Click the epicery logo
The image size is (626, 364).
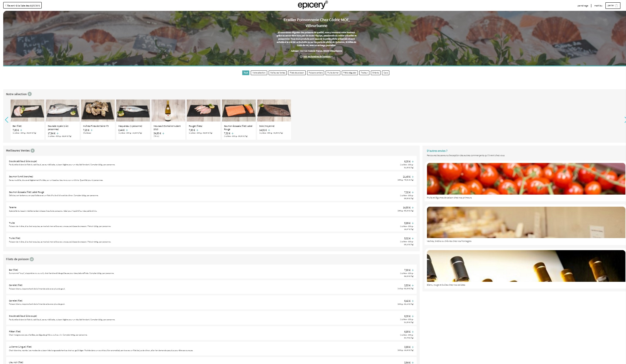[x=313, y=5]
